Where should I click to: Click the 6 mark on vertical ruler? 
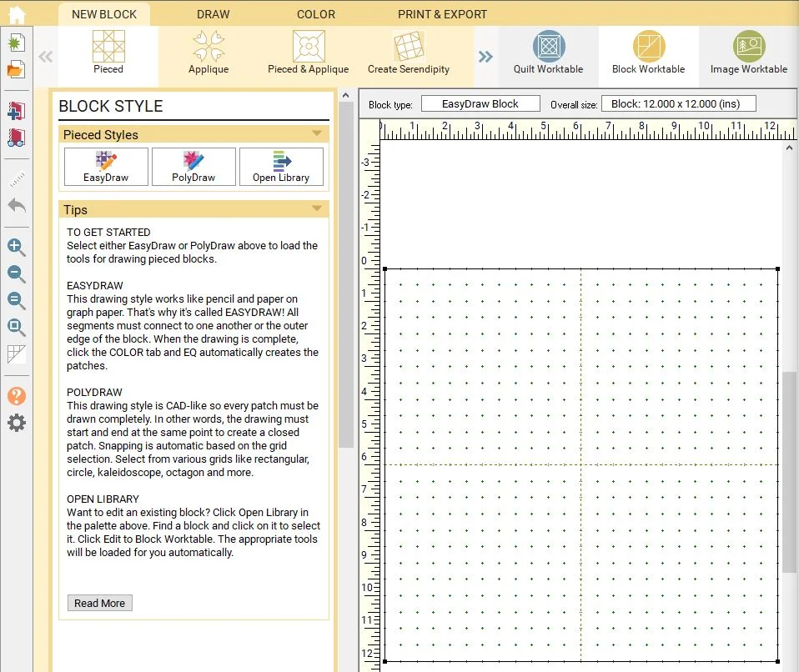coord(364,457)
